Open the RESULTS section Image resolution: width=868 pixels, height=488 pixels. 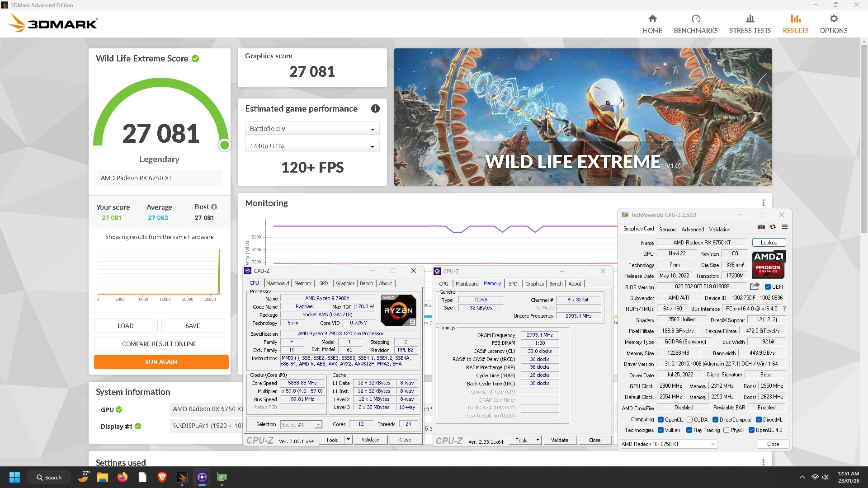coord(795,24)
